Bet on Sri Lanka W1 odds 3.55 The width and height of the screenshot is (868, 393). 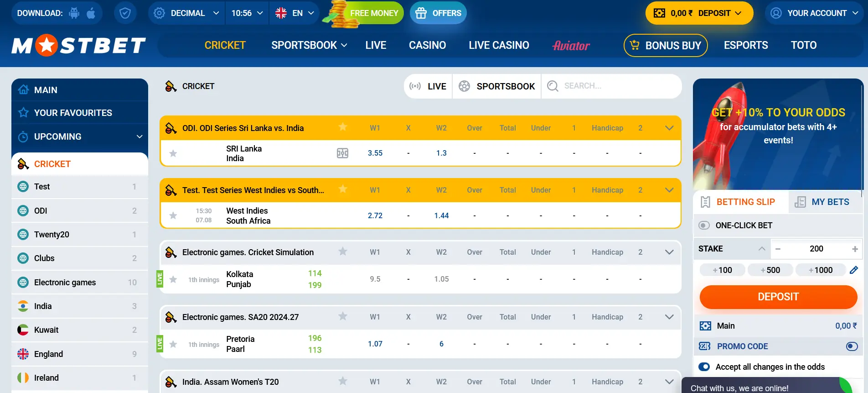[x=375, y=153]
